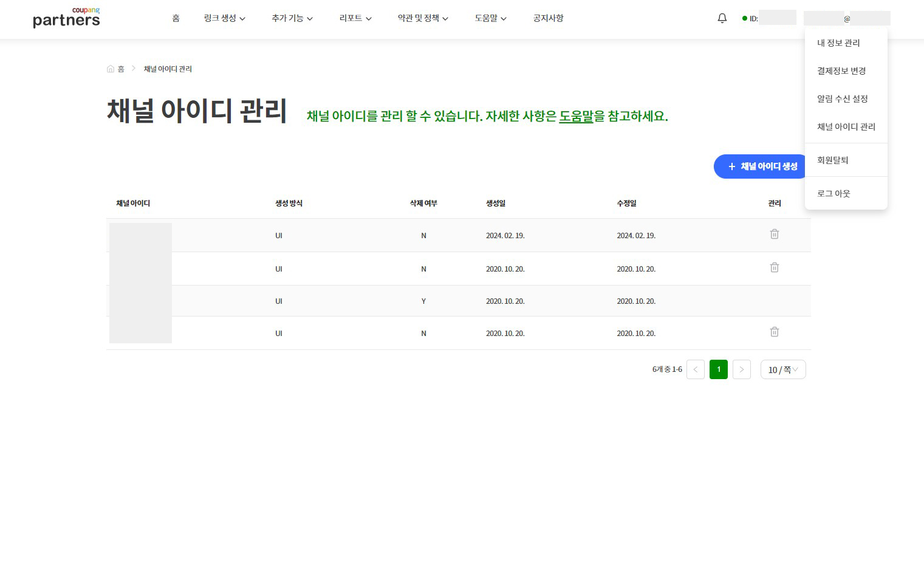Screen dimensions: 924x576
Task: Open the notification bell
Action: click(722, 18)
